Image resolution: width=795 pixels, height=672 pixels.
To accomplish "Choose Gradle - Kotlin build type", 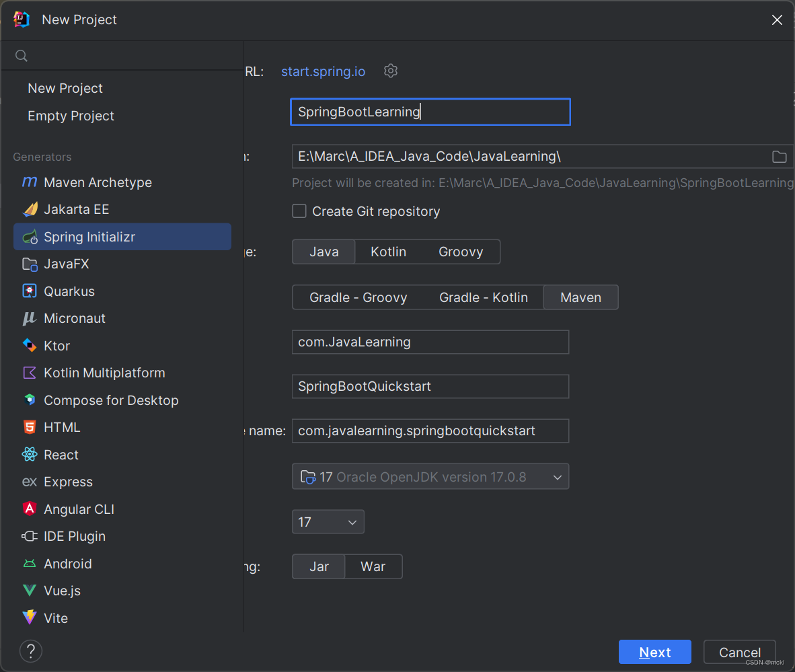I will [484, 297].
